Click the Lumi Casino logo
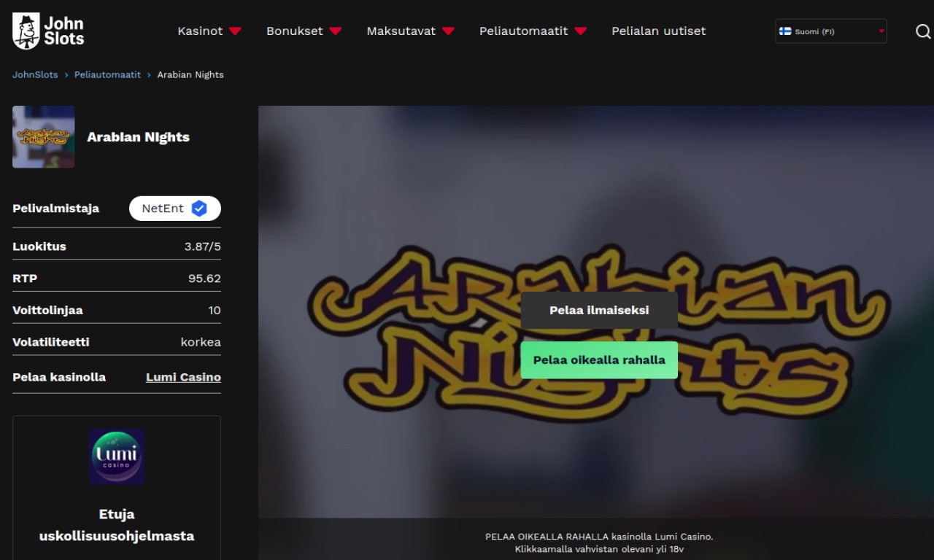The width and height of the screenshot is (934, 560). click(x=117, y=456)
